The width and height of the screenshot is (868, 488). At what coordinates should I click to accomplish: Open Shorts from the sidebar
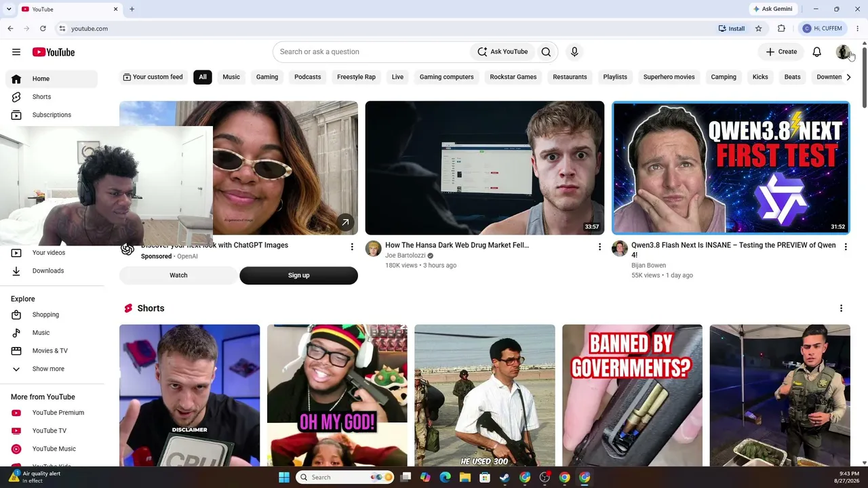coord(52,97)
